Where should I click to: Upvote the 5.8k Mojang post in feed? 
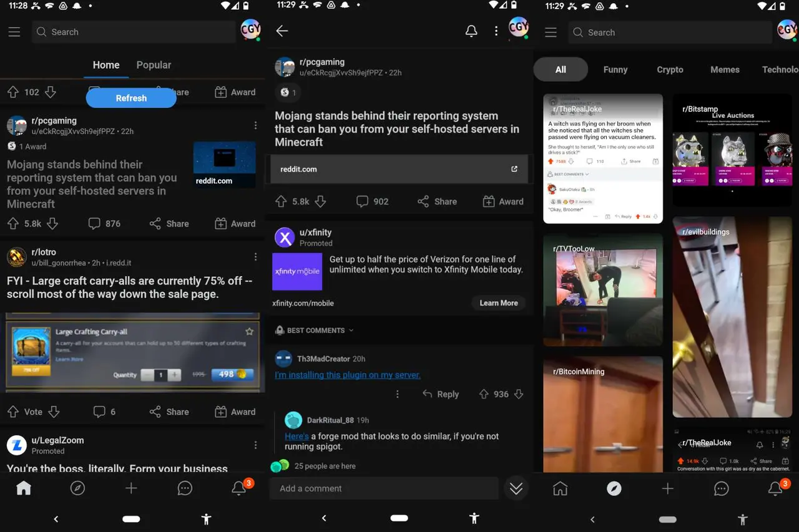point(12,223)
